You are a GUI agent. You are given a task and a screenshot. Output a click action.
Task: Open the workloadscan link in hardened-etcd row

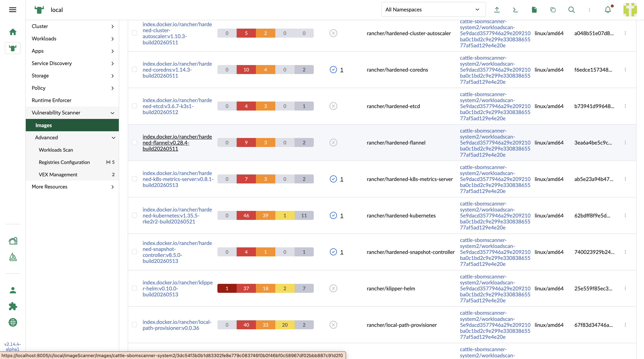point(495,106)
